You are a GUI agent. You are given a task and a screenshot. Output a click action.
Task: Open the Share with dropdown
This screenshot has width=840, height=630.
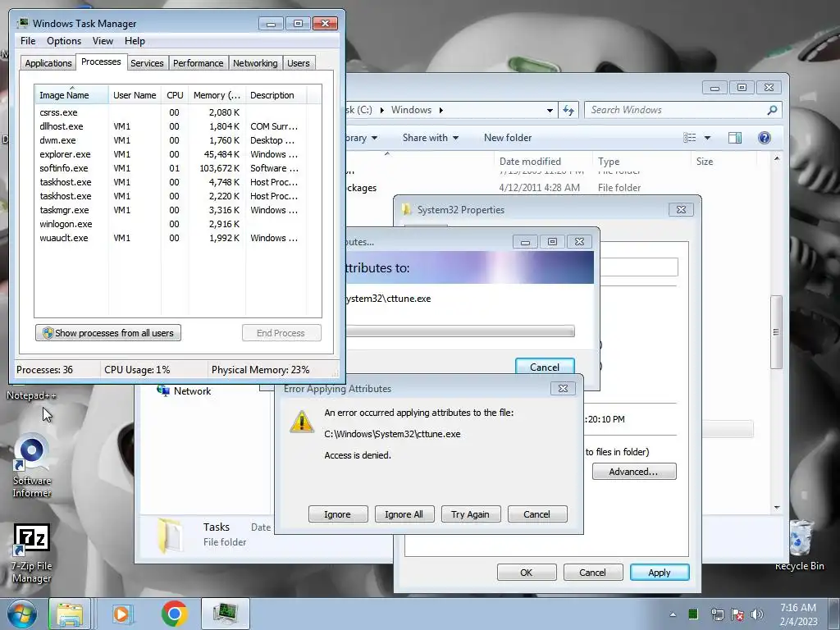click(x=430, y=138)
